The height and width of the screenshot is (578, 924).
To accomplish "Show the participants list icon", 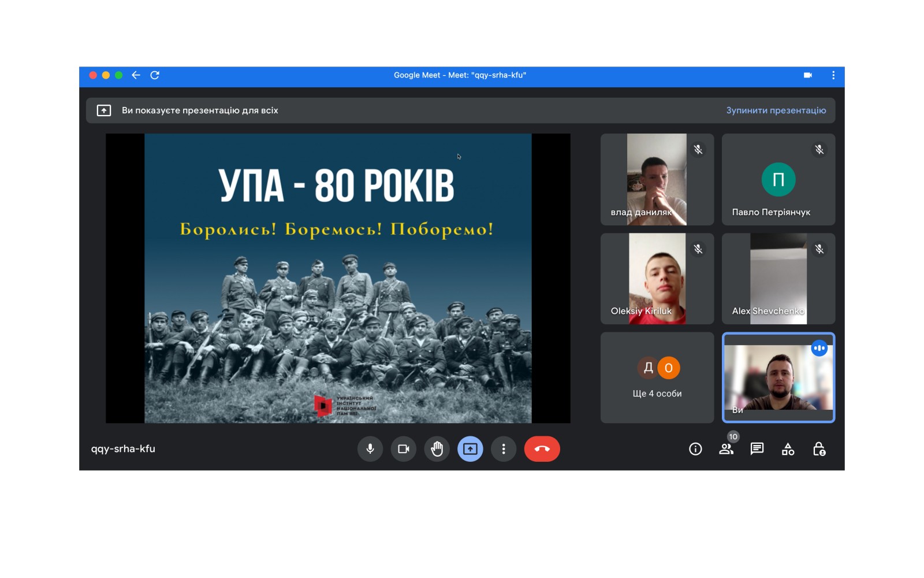I will (726, 449).
